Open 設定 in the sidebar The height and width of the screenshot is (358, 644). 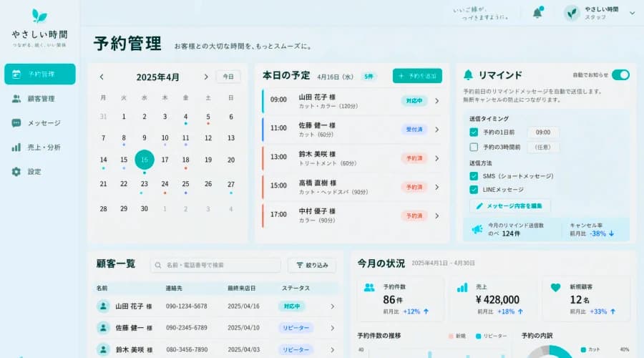(x=40, y=171)
